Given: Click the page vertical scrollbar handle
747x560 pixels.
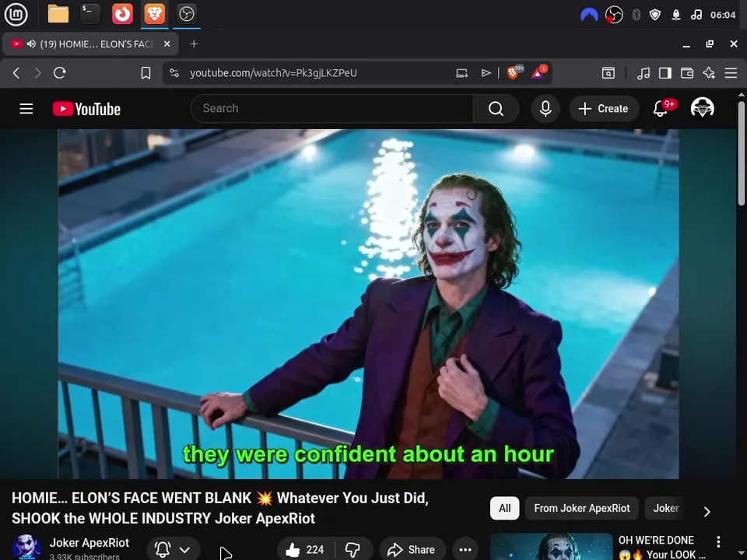Looking at the screenshot, I should coord(742,153).
